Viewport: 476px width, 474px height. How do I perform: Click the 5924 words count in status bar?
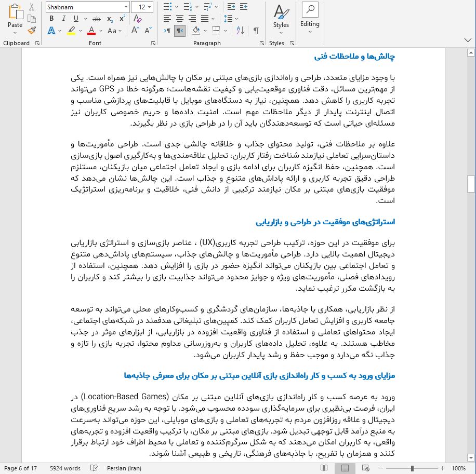[x=65, y=468]
